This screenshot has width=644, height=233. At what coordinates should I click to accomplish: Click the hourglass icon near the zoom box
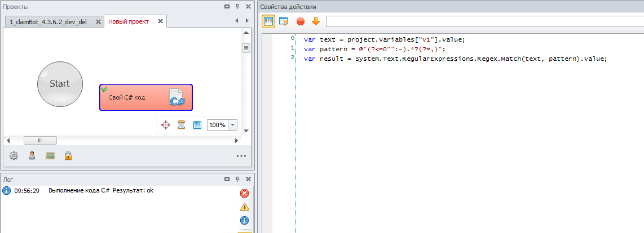182,125
